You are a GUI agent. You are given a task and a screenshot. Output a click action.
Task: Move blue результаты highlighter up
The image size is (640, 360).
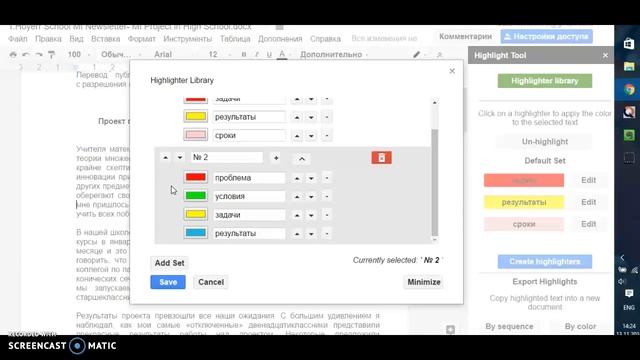click(297, 233)
